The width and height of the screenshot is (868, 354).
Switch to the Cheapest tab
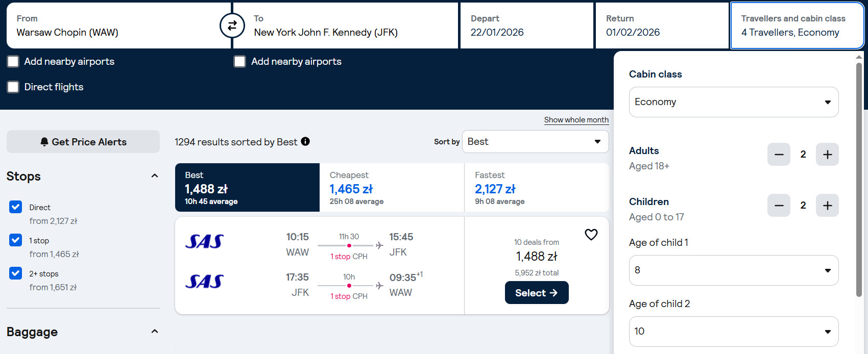[x=392, y=188]
